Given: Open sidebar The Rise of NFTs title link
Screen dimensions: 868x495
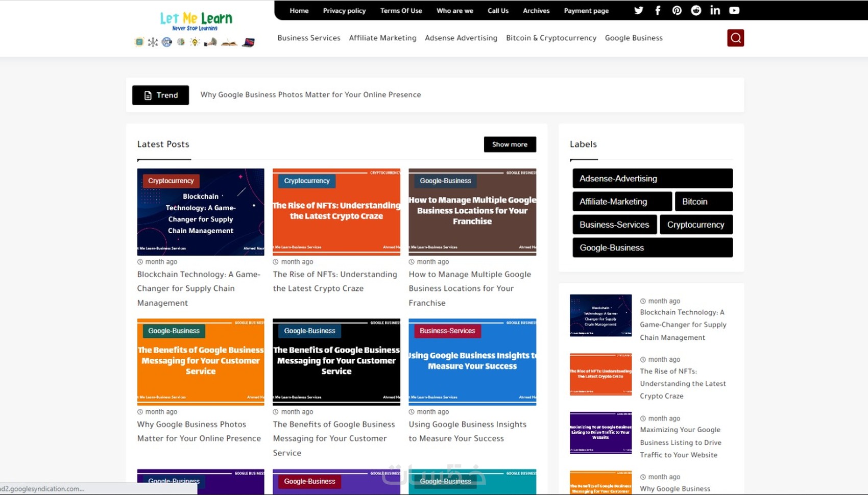Looking at the screenshot, I should (683, 383).
